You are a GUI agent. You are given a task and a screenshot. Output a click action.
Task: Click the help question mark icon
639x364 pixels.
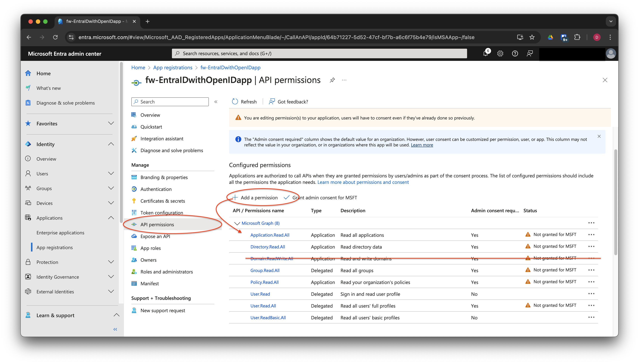(x=515, y=53)
